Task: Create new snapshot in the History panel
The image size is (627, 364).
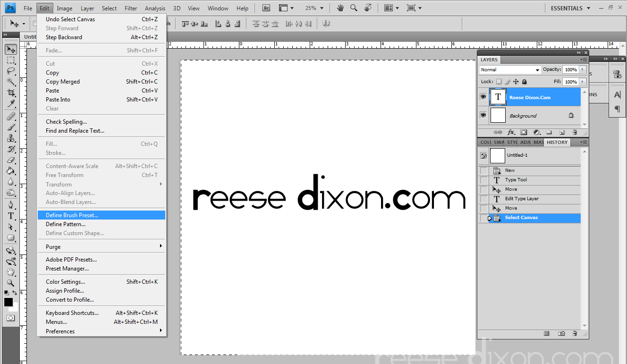Action: click(x=561, y=333)
